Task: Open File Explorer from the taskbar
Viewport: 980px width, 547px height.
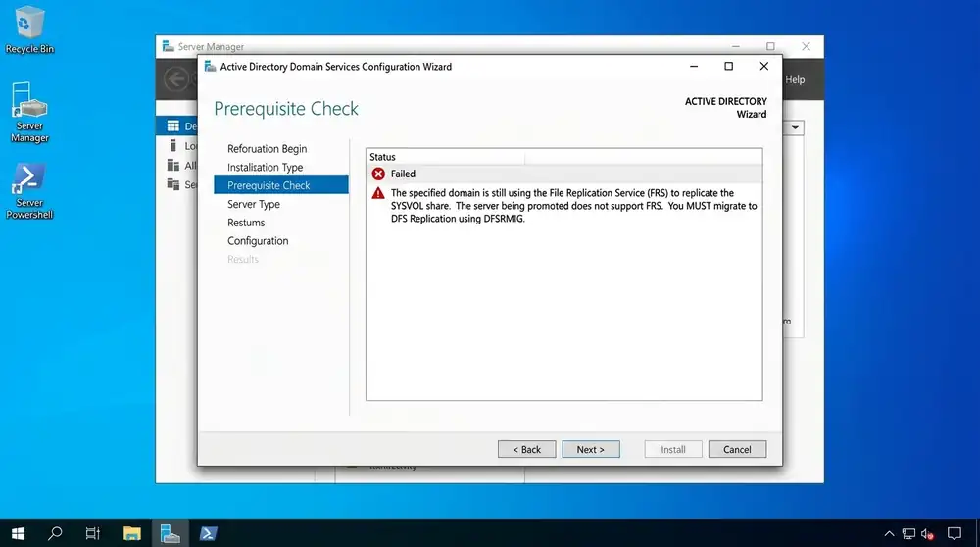Action: tap(132, 533)
